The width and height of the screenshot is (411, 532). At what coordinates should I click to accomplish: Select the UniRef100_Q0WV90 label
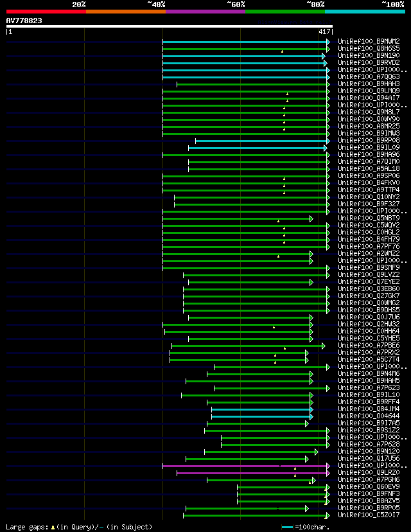coord(369,119)
